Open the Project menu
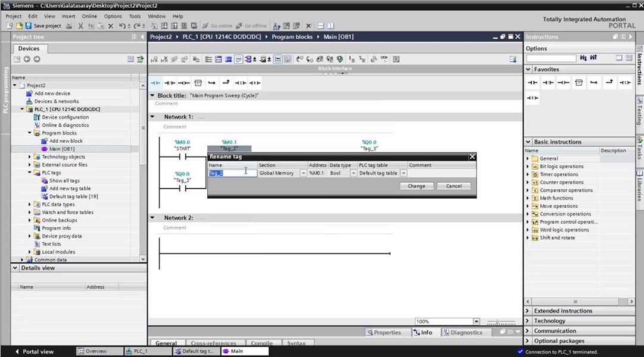Image resolution: width=644 pixels, height=357 pixels. (13, 17)
